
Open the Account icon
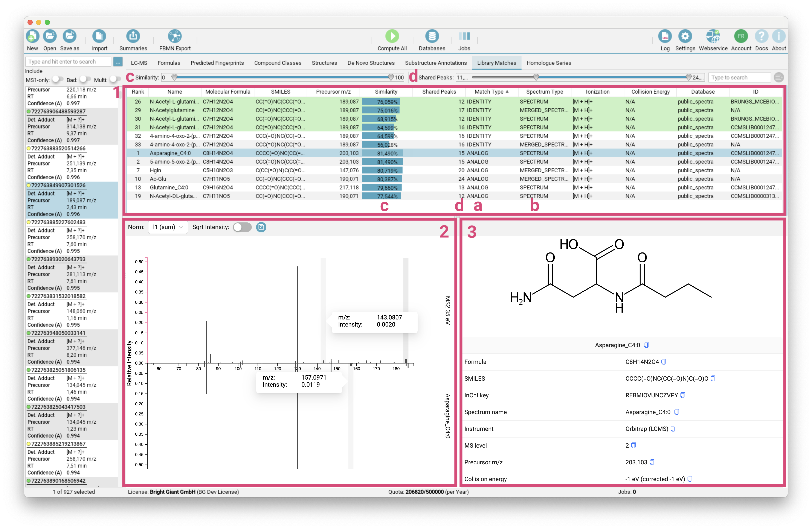(741, 36)
